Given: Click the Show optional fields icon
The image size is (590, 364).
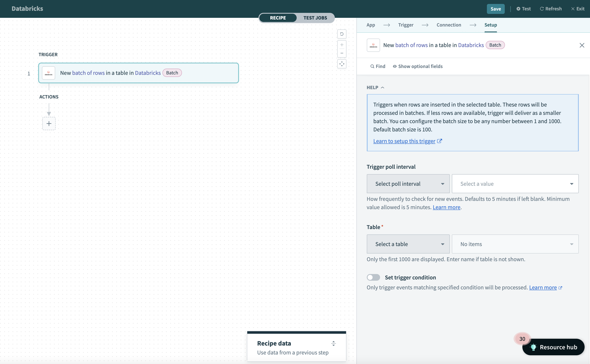Looking at the screenshot, I should pos(395,66).
